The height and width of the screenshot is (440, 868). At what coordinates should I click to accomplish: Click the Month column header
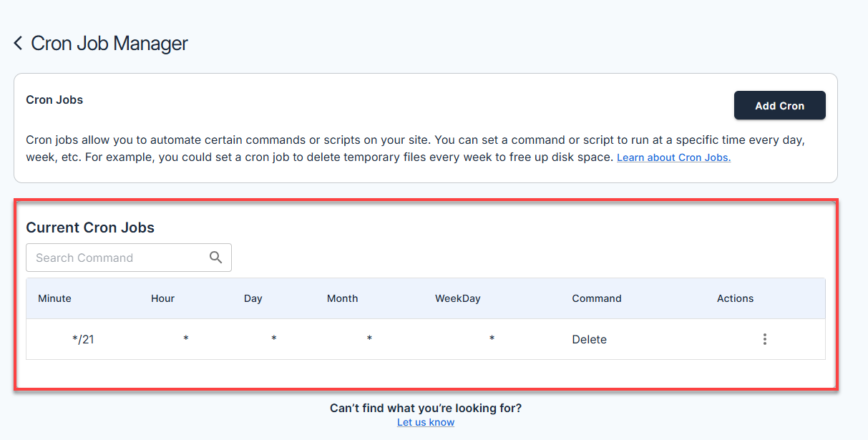tap(342, 298)
